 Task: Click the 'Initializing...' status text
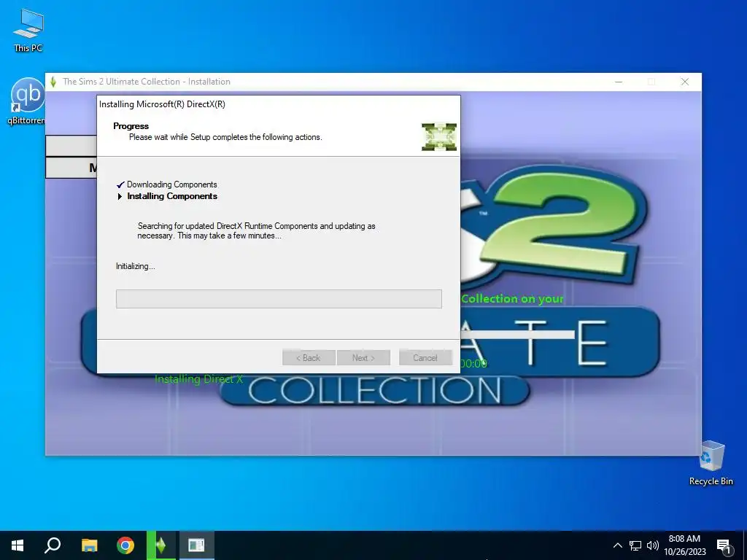(135, 266)
